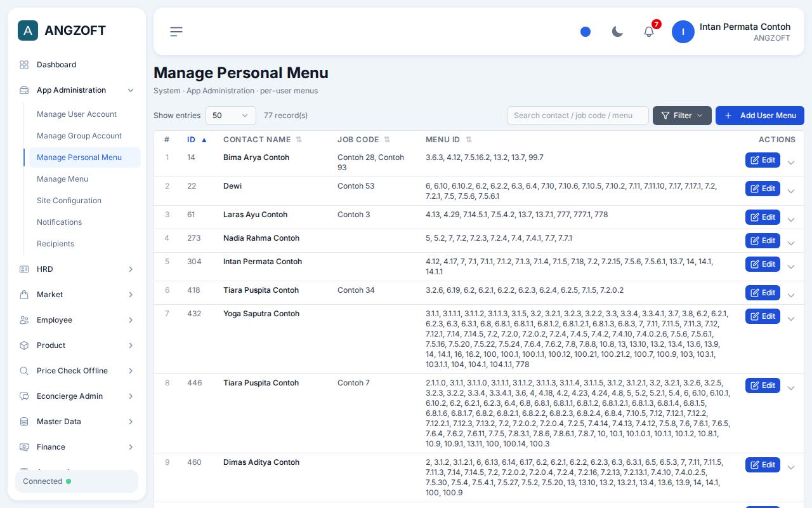Open the Manage Menu page
The height and width of the screenshot is (508, 812).
tap(84, 179)
